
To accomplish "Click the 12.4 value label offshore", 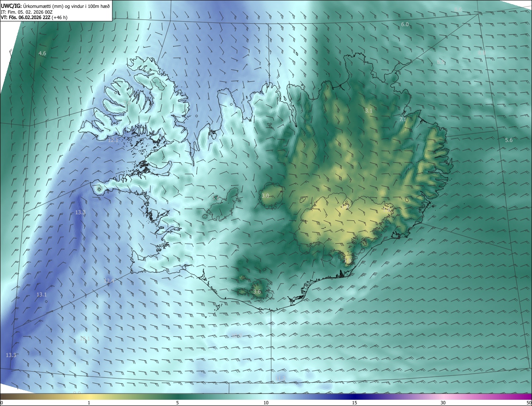I will pyautogui.click(x=108, y=281).
